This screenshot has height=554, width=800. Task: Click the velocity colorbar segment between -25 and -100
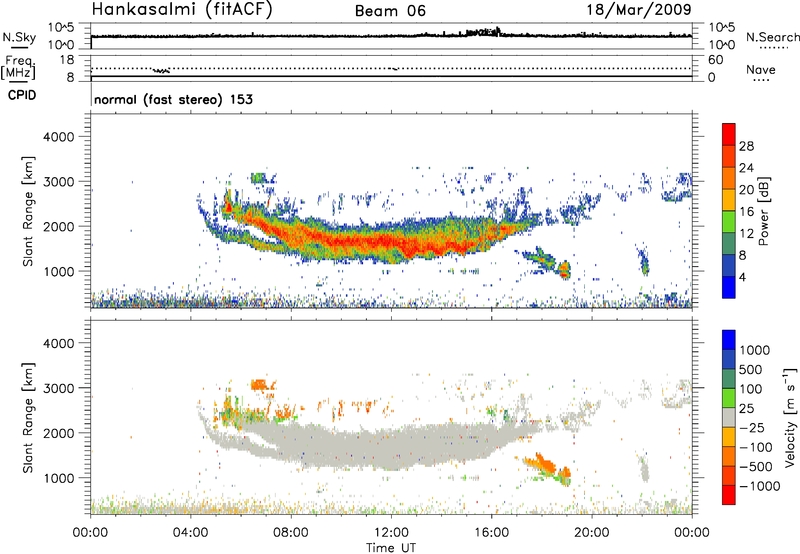tap(729, 437)
